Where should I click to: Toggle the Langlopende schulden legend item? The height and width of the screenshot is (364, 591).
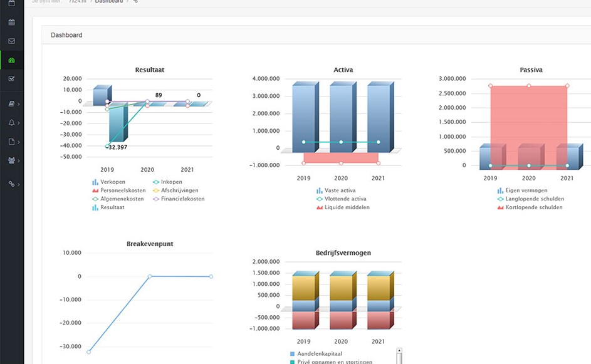531,199
